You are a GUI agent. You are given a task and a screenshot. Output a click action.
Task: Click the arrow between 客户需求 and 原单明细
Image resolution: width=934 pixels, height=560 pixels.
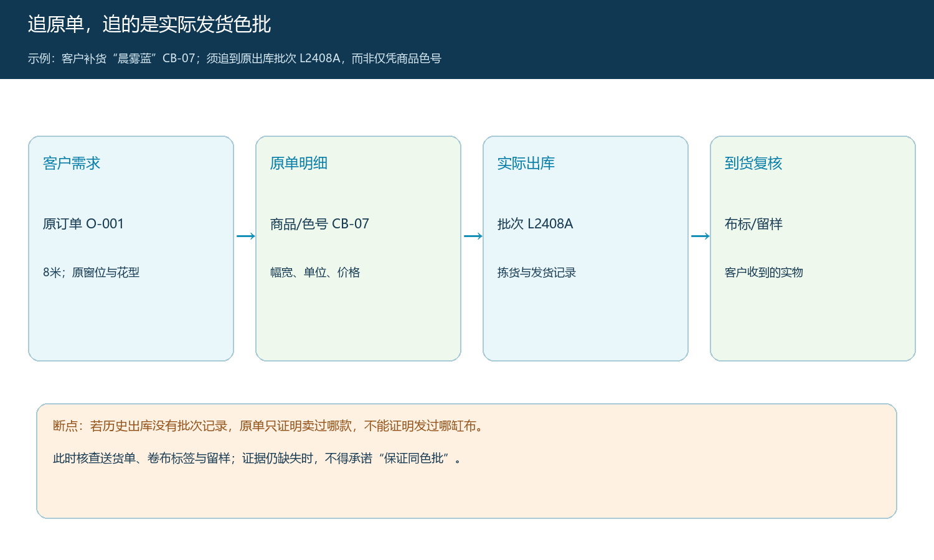point(246,236)
